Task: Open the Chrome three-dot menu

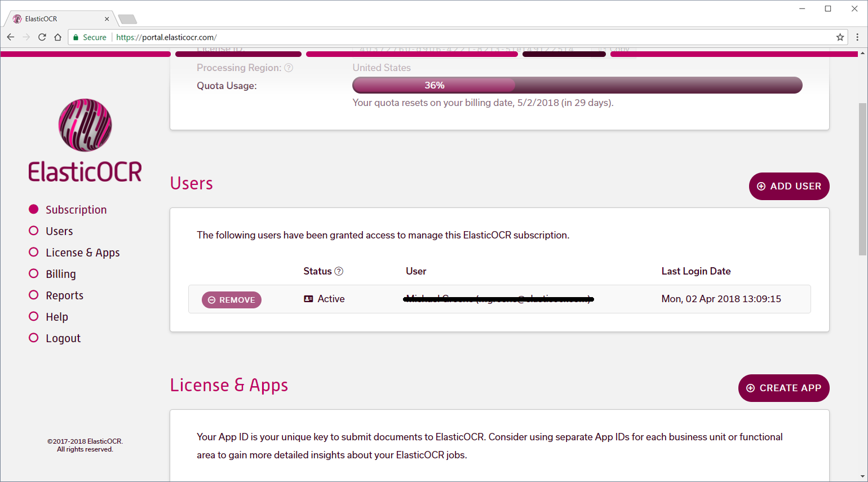Action: 857,37
